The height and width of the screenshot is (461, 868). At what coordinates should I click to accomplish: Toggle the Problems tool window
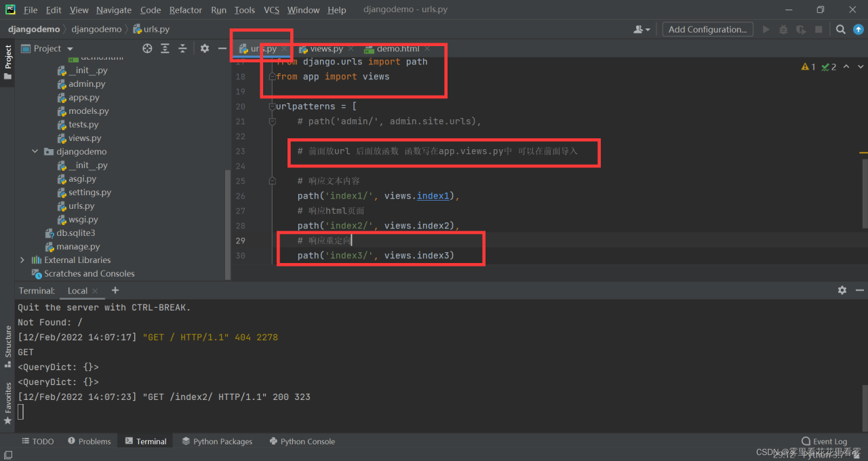click(x=90, y=441)
